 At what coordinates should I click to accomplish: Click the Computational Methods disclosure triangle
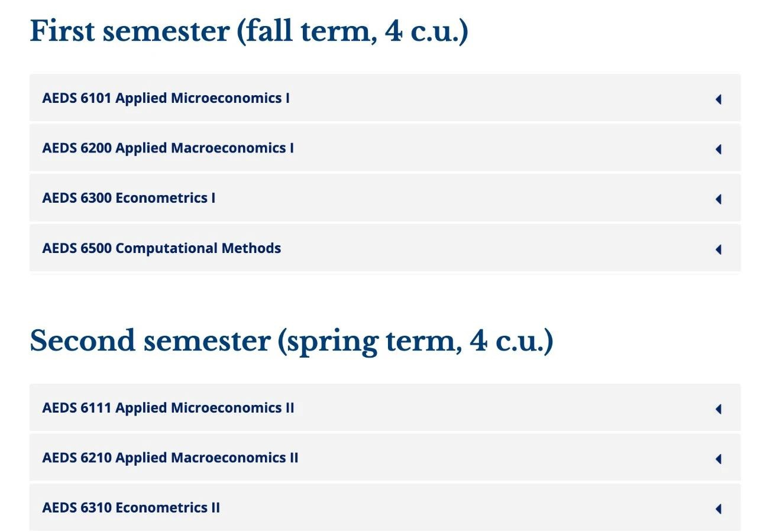click(719, 249)
